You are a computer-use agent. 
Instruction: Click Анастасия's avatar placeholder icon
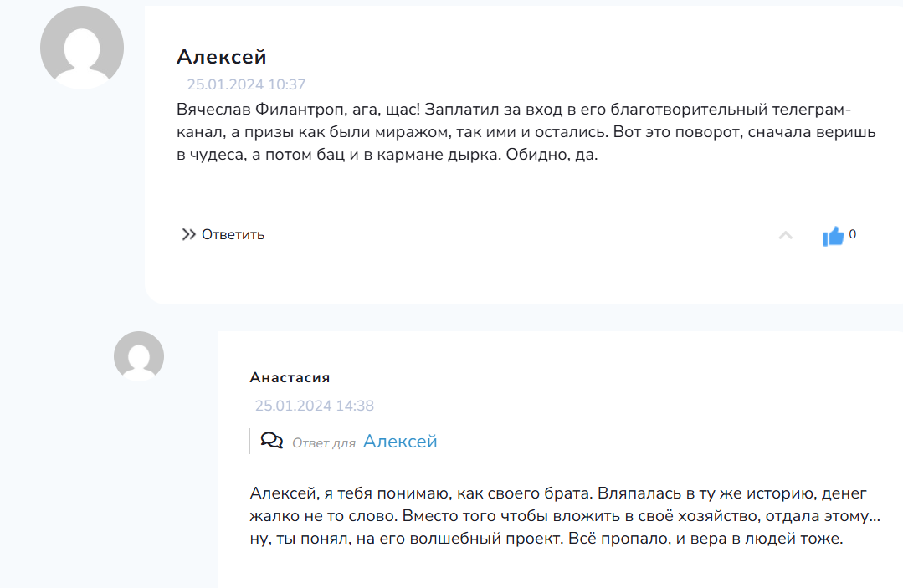click(x=137, y=355)
